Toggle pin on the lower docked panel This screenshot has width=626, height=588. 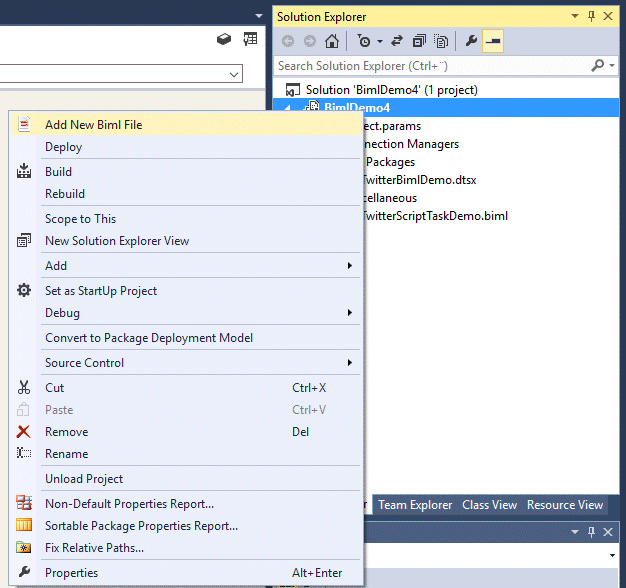[x=592, y=532]
